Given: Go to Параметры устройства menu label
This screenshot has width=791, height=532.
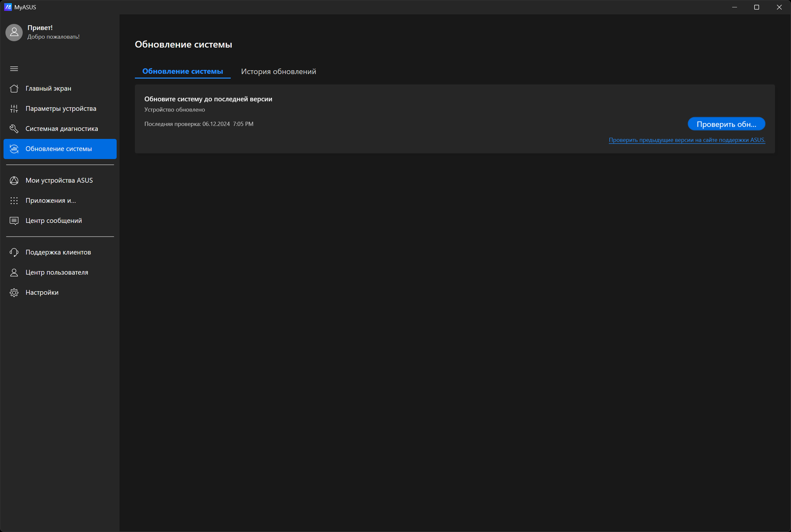Looking at the screenshot, I should click(x=61, y=109).
